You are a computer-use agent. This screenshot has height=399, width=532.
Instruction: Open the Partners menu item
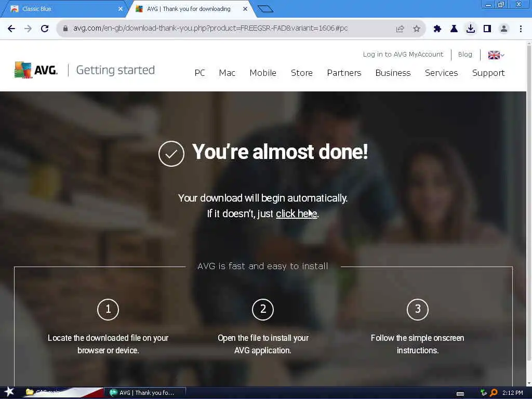coord(344,73)
